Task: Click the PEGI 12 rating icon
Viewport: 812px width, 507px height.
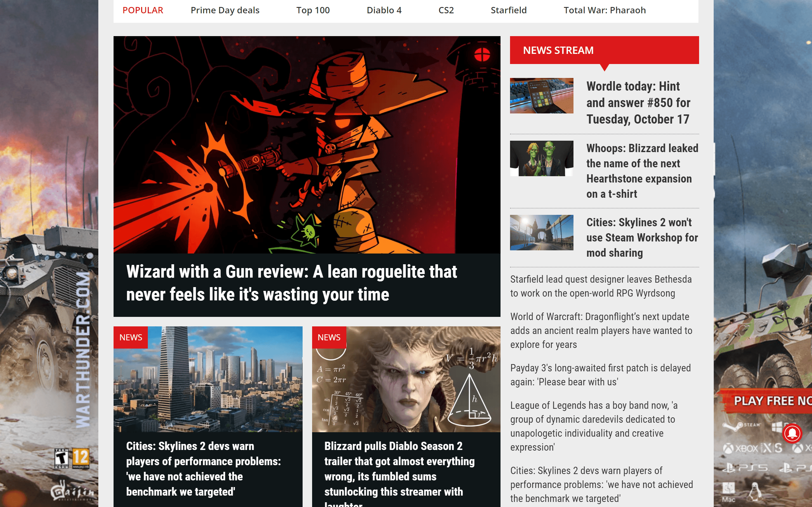Action: click(81, 459)
